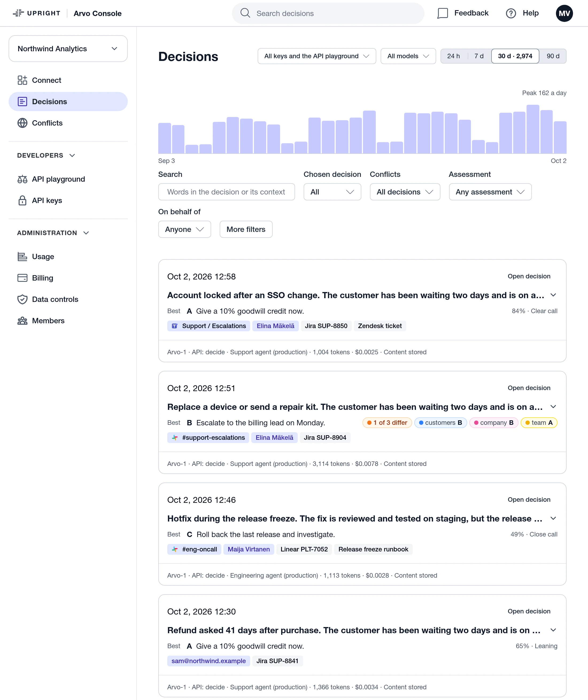Select the 24 h time range
This screenshot has height=700, width=588.
pos(453,56)
